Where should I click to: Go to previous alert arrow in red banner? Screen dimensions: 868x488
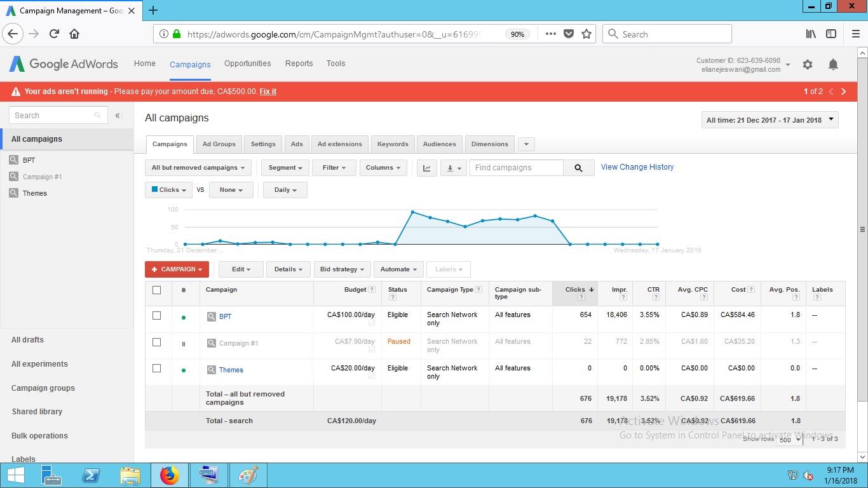click(831, 91)
